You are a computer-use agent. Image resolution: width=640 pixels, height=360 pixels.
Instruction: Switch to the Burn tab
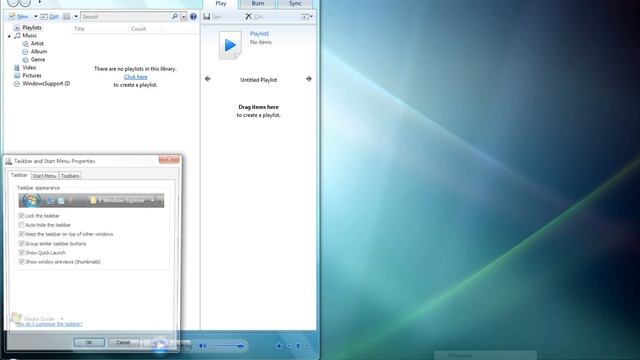point(258,4)
